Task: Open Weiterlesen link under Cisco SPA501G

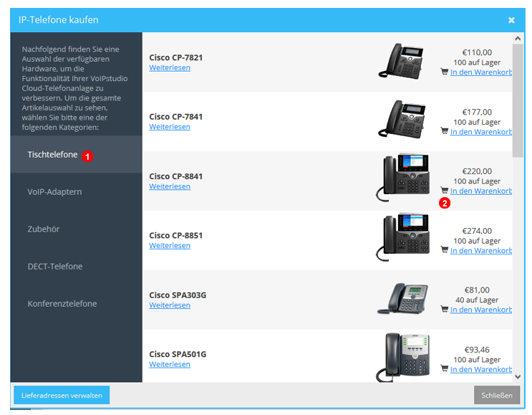Action: (170, 364)
